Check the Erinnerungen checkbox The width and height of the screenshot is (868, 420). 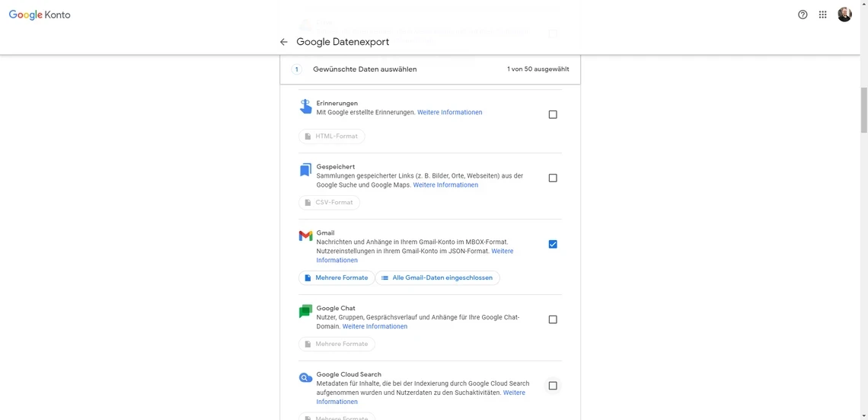(553, 114)
